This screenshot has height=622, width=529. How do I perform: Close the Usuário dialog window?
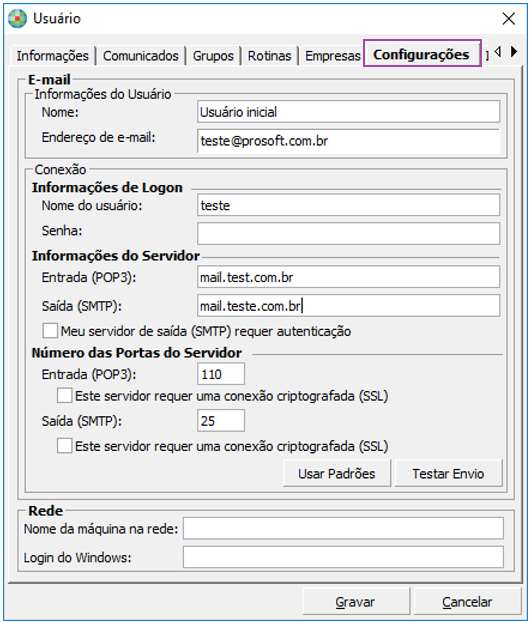[508, 19]
